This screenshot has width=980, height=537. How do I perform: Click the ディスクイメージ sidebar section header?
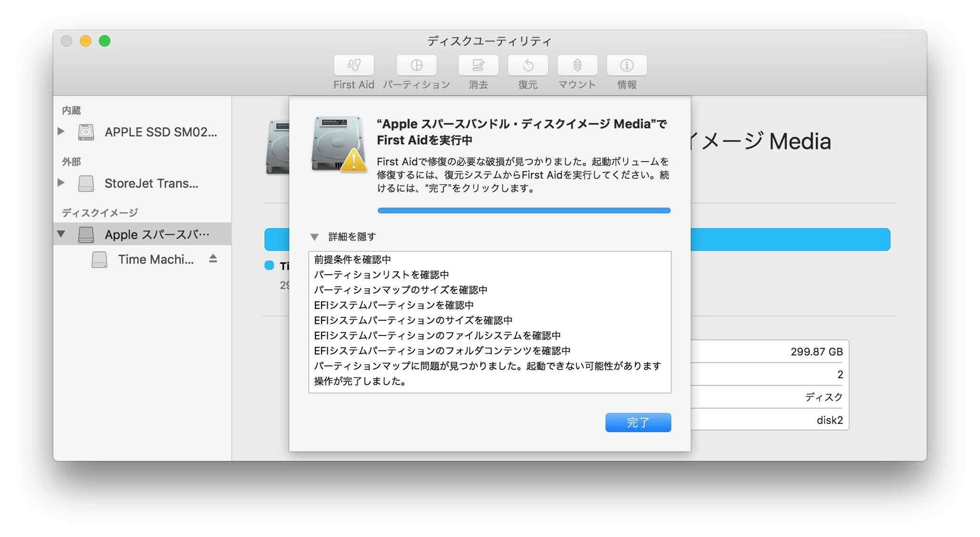[x=100, y=212]
